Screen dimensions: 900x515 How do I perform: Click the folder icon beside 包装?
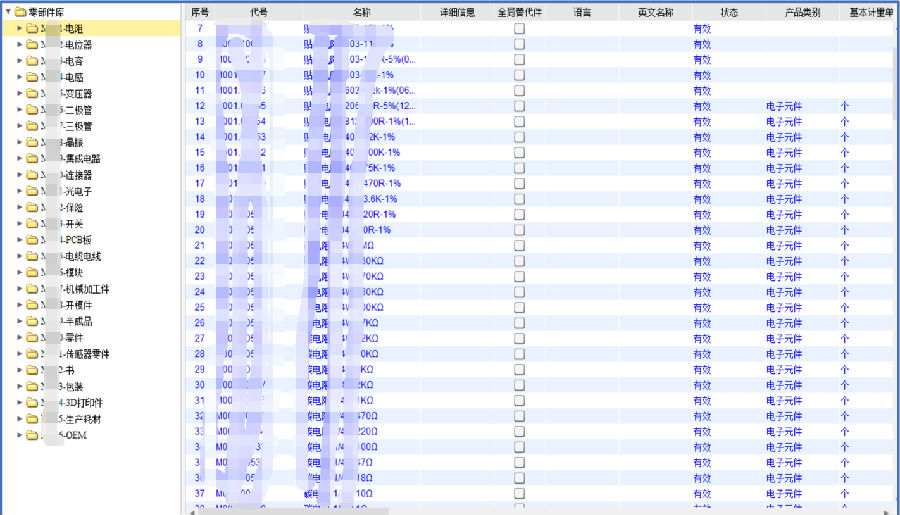(32, 386)
